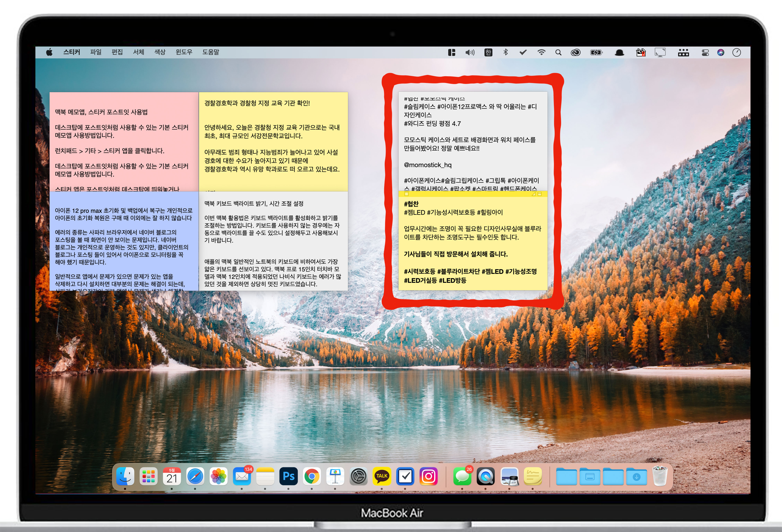The height and width of the screenshot is (532, 782).
Task: Open Safari from the Dock
Action: click(195, 476)
